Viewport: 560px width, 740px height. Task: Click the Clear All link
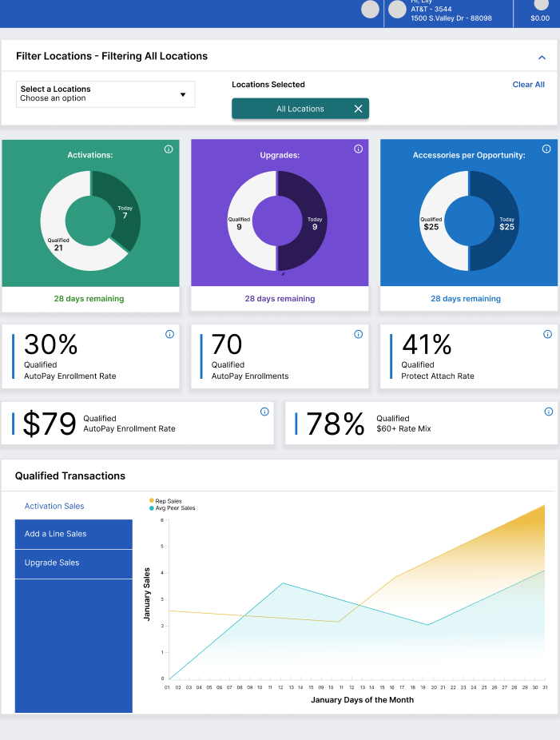click(x=528, y=85)
